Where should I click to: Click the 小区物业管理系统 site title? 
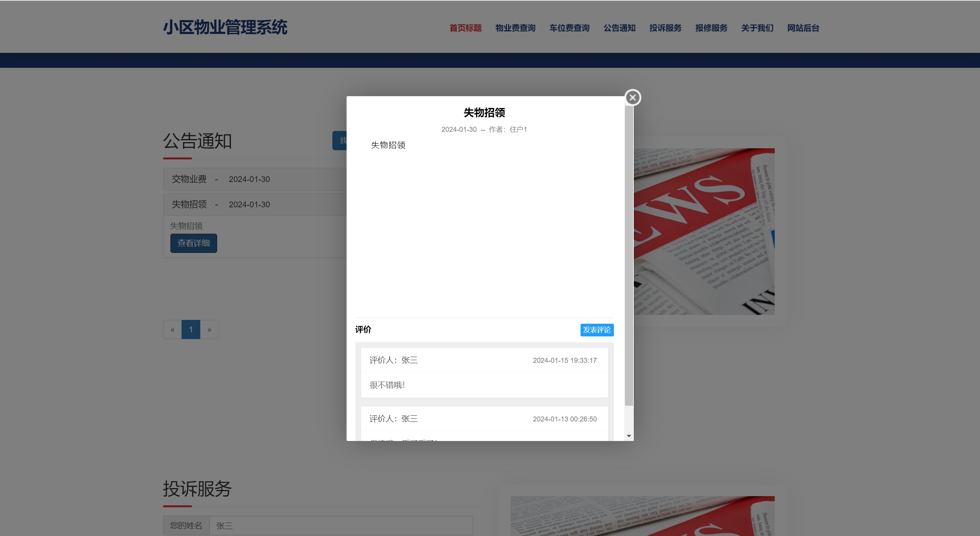(x=225, y=28)
